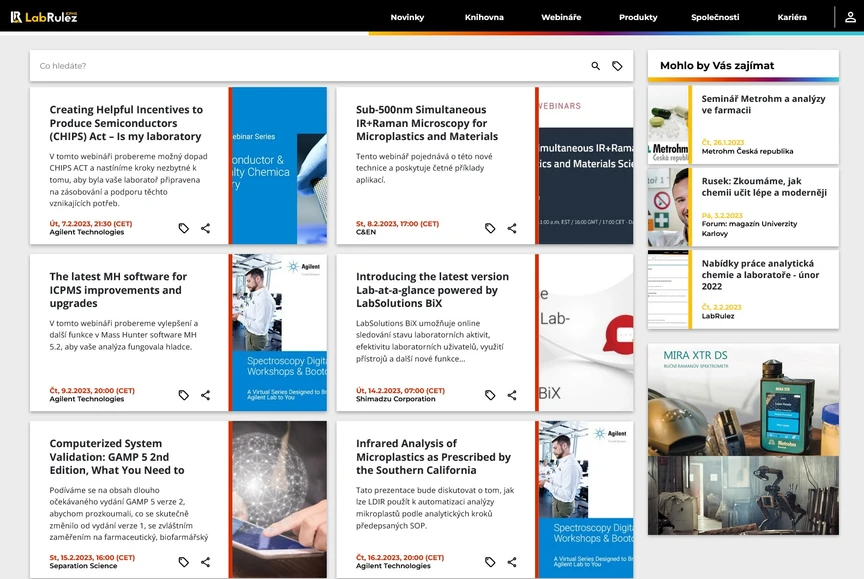Click CHIPS Act webinar blue thumbnail
This screenshot has width=864, height=579.
[279, 165]
